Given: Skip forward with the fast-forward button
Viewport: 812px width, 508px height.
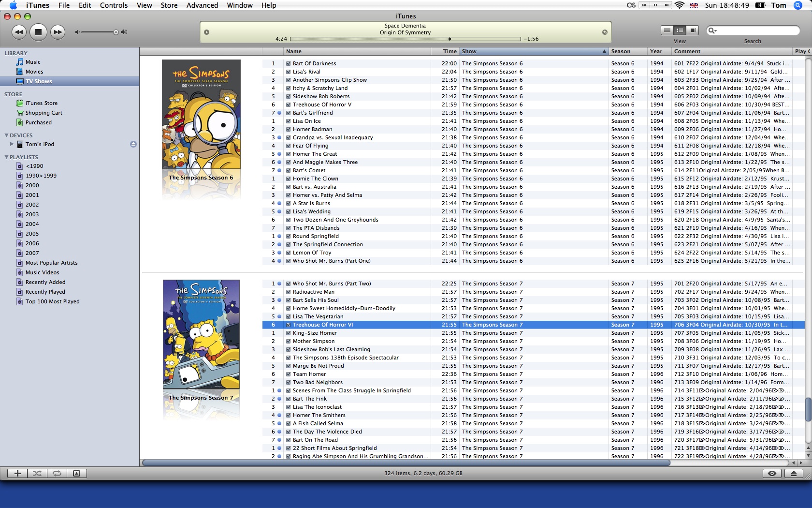Looking at the screenshot, I should (58, 32).
